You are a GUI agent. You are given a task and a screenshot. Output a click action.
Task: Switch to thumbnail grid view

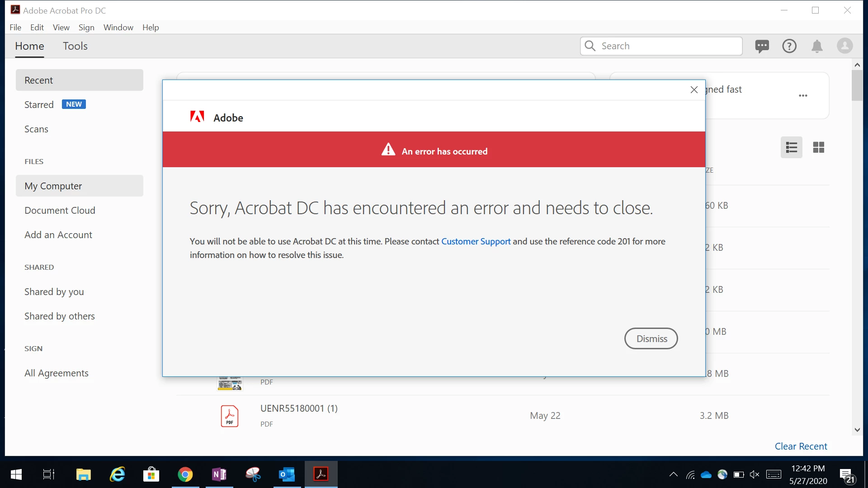pyautogui.click(x=818, y=147)
